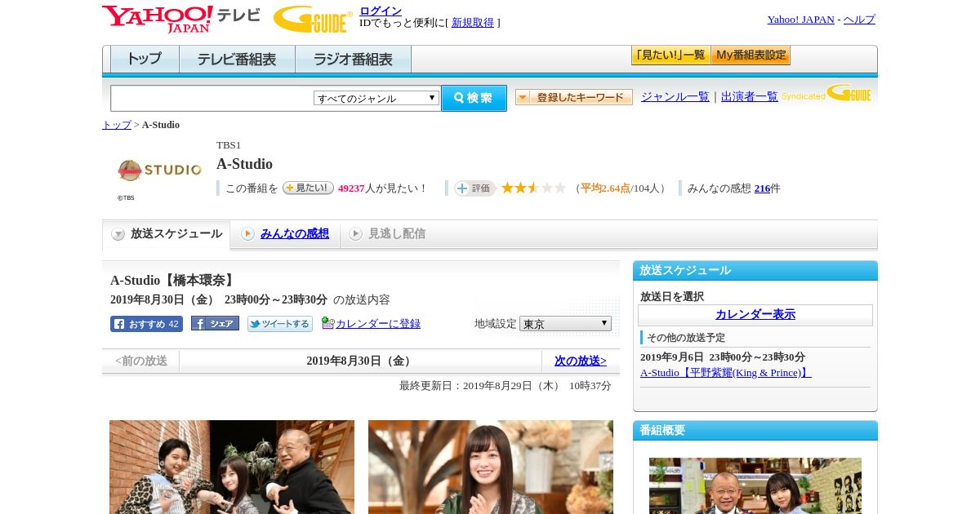Open My番組表設定 button
The height and width of the screenshot is (514, 980).
pyautogui.click(x=751, y=55)
